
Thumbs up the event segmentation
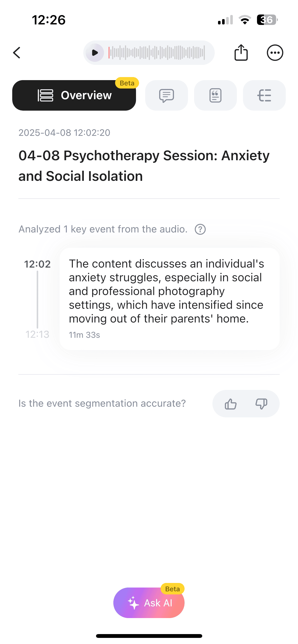(x=231, y=404)
